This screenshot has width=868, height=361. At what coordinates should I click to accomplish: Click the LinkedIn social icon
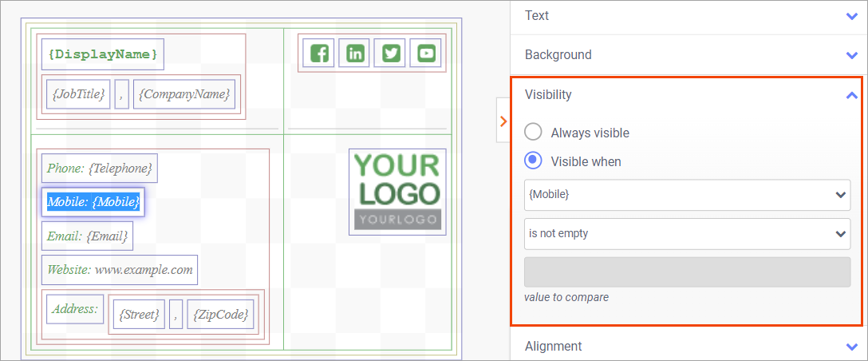pyautogui.click(x=355, y=54)
